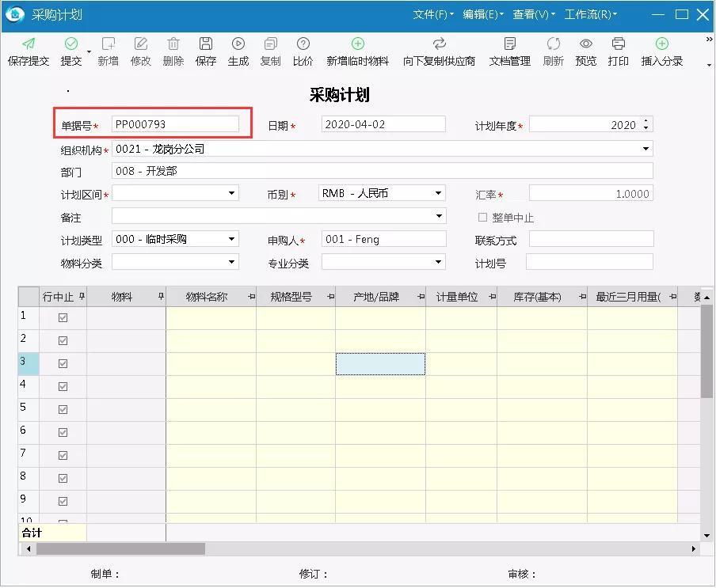
Task: Click the 保存 floppy disk icon
Action: pos(206,44)
